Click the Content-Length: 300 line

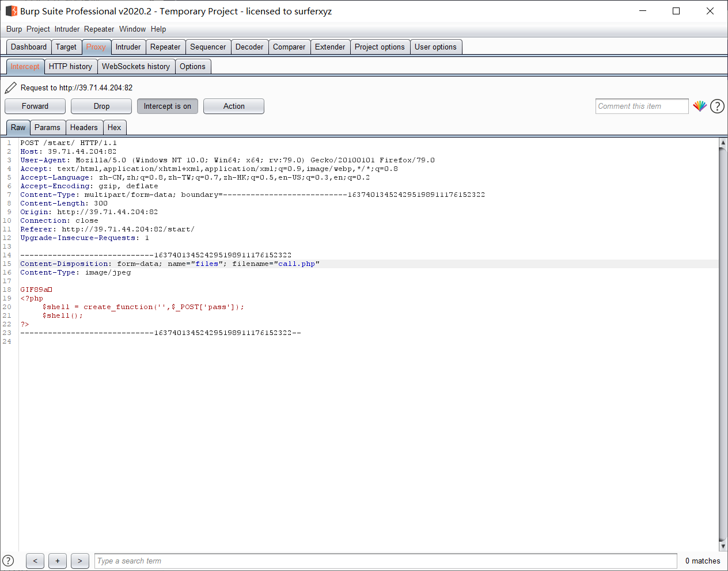point(64,204)
